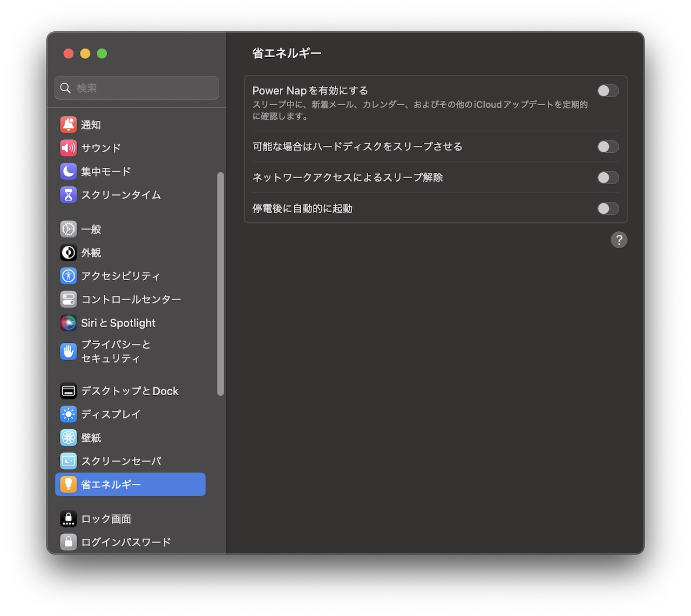
Task: Click the アクセシビリティ icon
Action: coord(69,276)
